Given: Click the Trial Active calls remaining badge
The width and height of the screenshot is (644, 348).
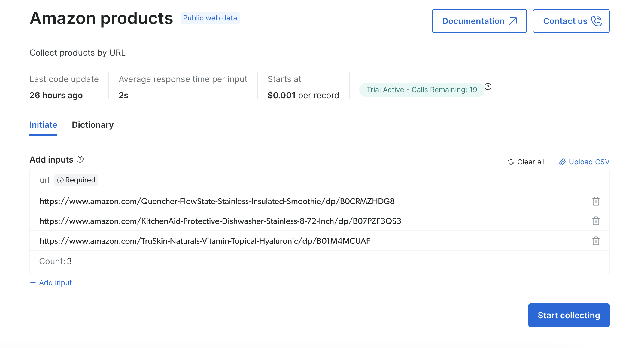Looking at the screenshot, I should coord(421,90).
